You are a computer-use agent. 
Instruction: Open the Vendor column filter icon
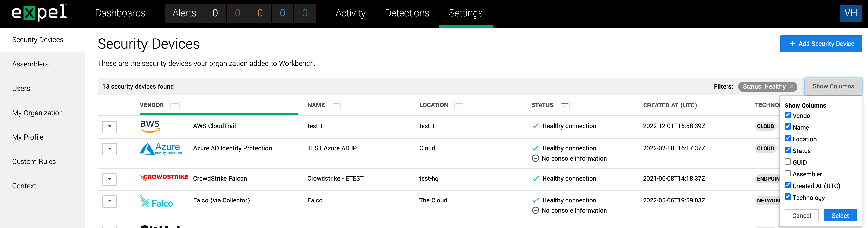174,105
